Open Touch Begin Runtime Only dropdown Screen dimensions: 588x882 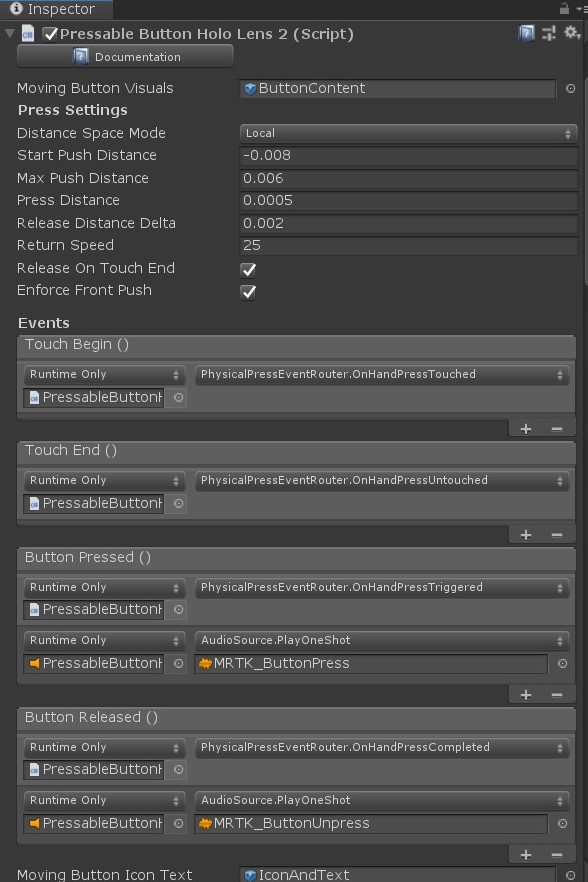tap(105, 375)
